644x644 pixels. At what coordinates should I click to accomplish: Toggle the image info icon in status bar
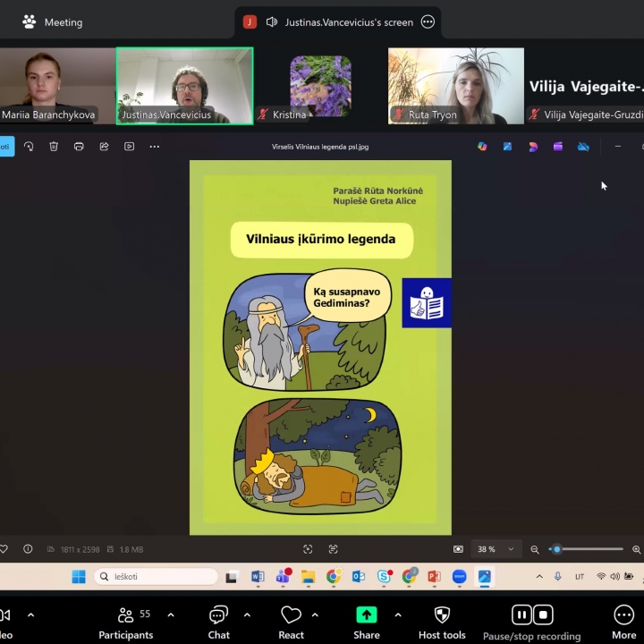click(x=28, y=549)
